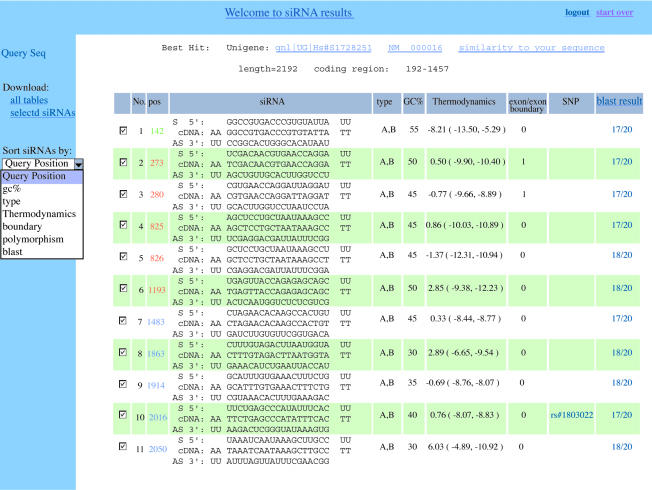Click the cDNA sequence GGCCGTGACCCGTGTATTA

(x=278, y=132)
